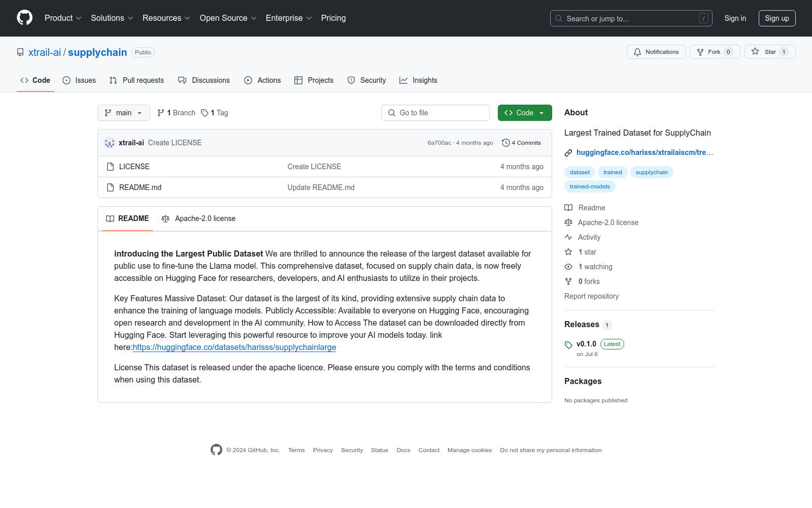Click the trained topic tag

click(x=613, y=172)
